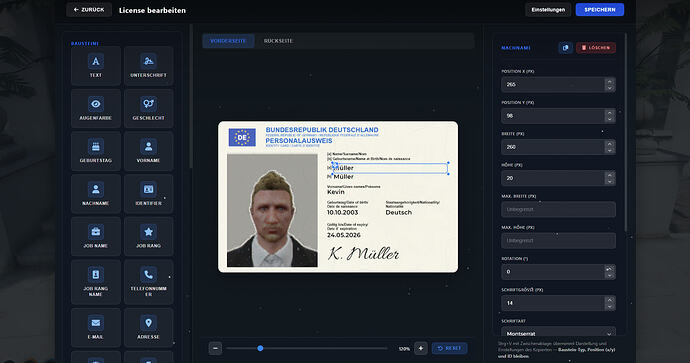Viewport: 690px width, 363px height.
Task: Edit the Höhe height field
Action: click(x=558, y=178)
